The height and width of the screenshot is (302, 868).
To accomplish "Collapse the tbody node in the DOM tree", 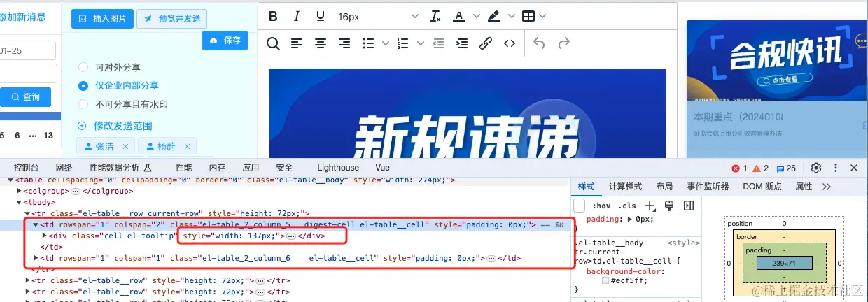I will click(x=20, y=202).
